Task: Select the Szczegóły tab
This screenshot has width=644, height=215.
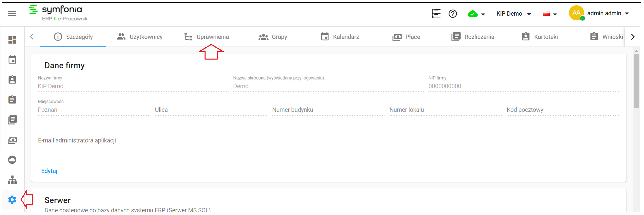Action: click(73, 37)
